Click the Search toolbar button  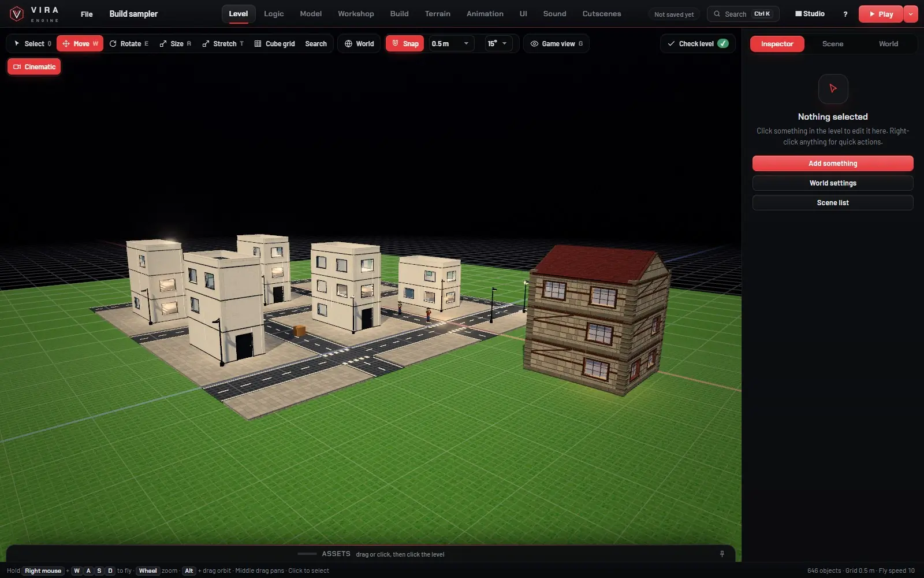(x=316, y=43)
